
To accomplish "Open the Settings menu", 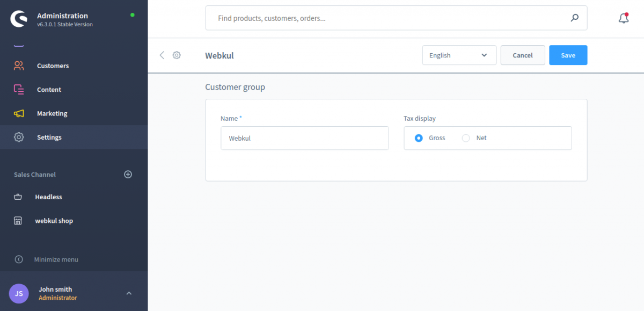I will (49, 138).
